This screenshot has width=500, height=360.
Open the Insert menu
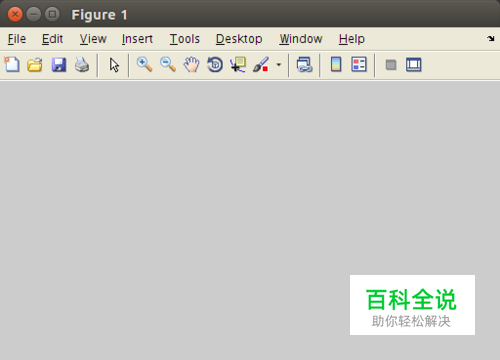pos(137,39)
